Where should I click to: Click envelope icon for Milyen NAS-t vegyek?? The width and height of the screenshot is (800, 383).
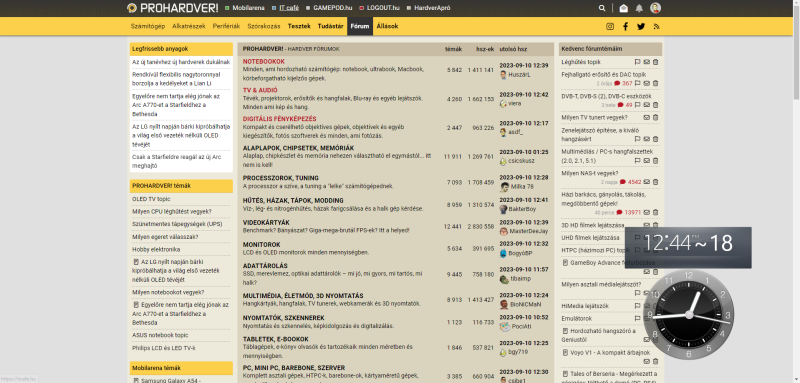(x=647, y=182)
